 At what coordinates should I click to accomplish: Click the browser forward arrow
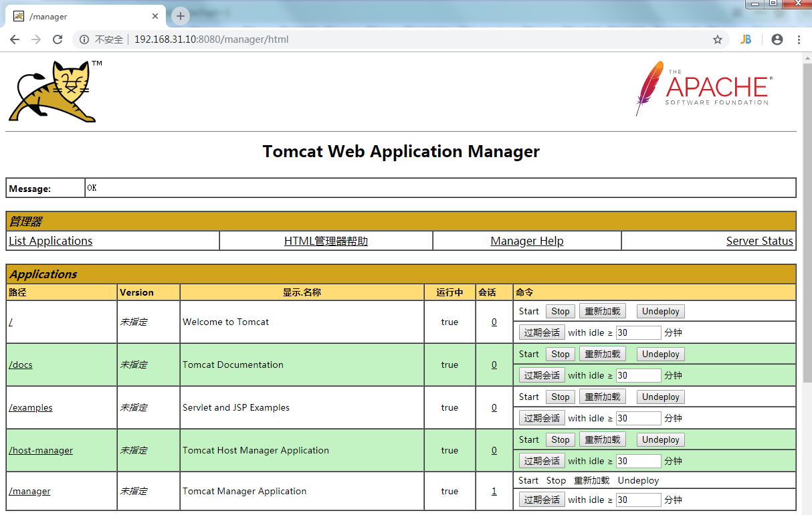pos(36,39)
